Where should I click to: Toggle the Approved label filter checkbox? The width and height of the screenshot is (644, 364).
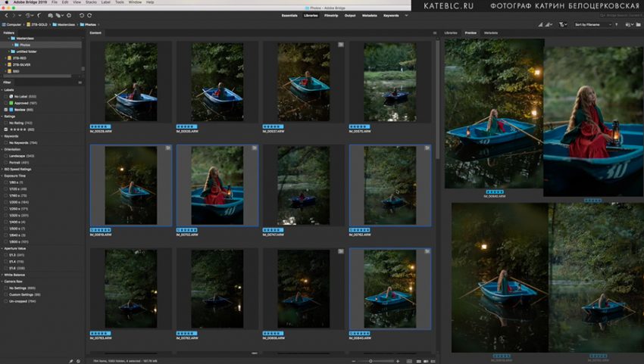(6, 103)
